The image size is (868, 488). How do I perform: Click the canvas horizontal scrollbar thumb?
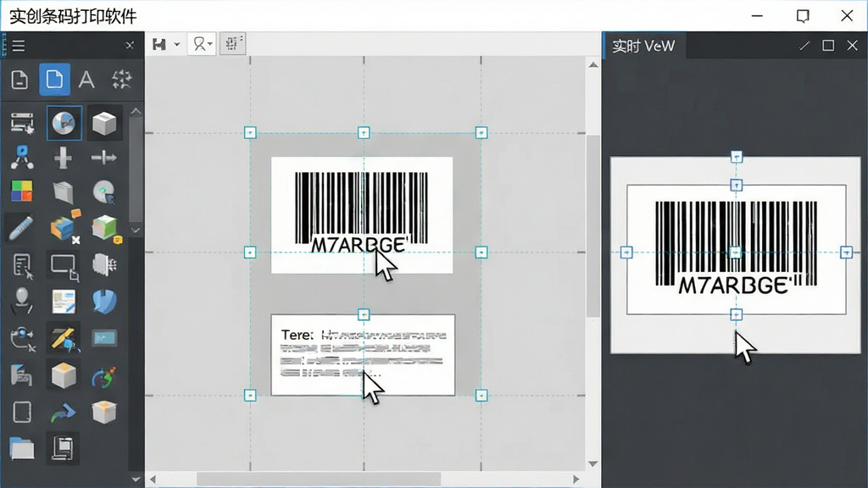pyautogui.click(x=319, y=480)
